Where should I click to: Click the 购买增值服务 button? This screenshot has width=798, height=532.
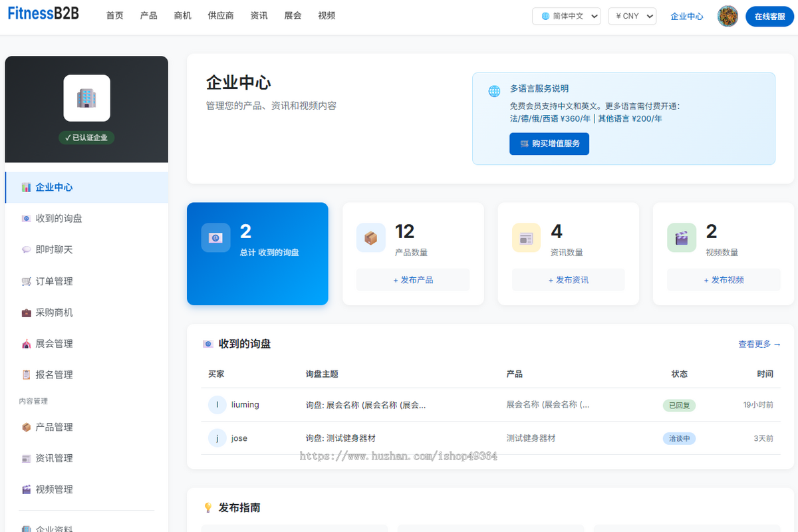549,144
